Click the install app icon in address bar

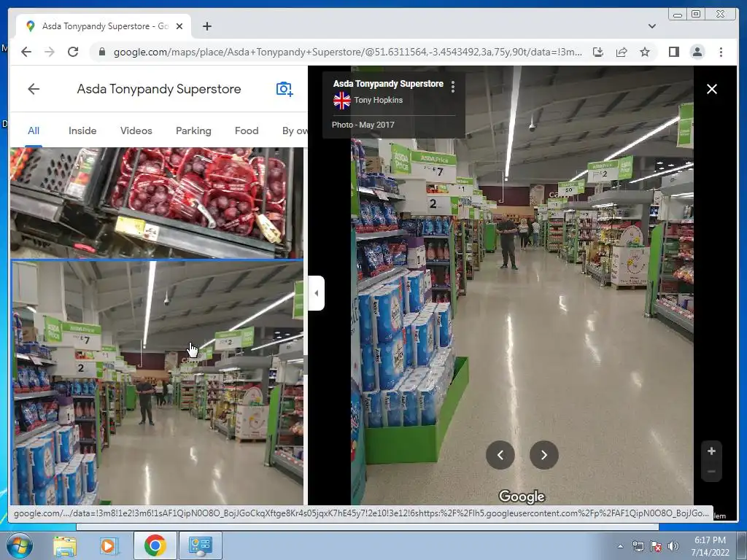click(x=598, y=52)
